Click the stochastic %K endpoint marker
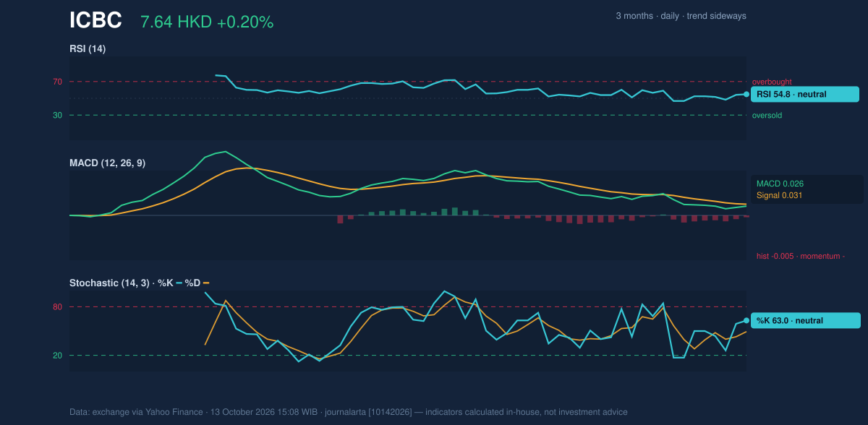868x425 pixels. point(746,320)
